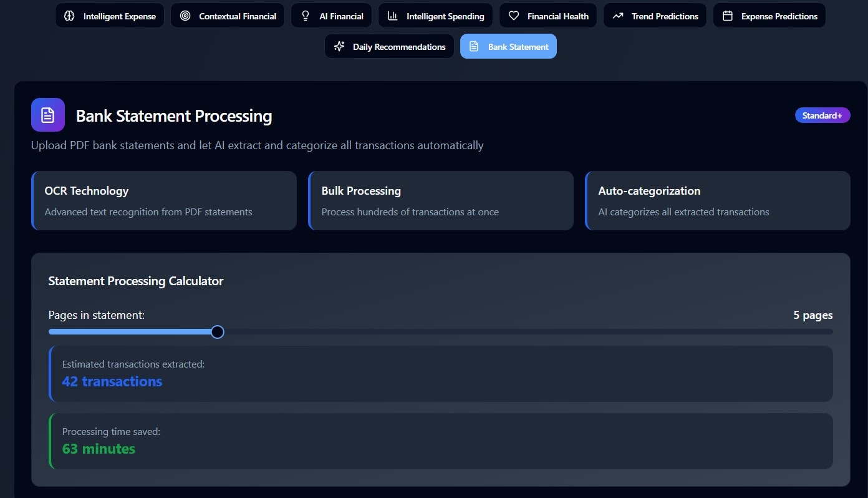Click the '42 transactions' value
The height and width of the screenshot is (498, 868).
tap(112, 381)
